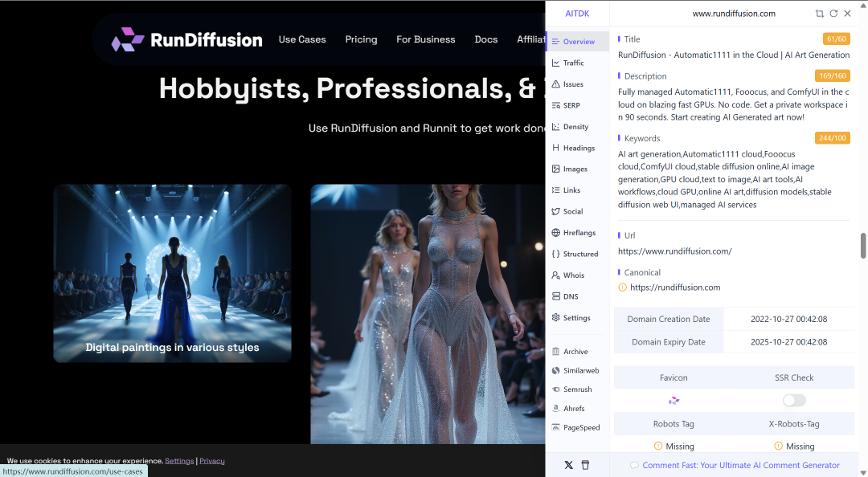Image resolution: width=868 pixels, height=477 pixels.
Task: Click the favicon image in Favicon cell
Action: tap(674, 400)
